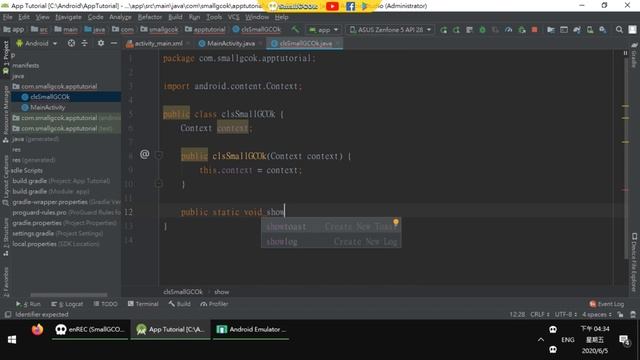Open the Build tool window
Viewport: 640px width, 360px height.
[180, 304]
